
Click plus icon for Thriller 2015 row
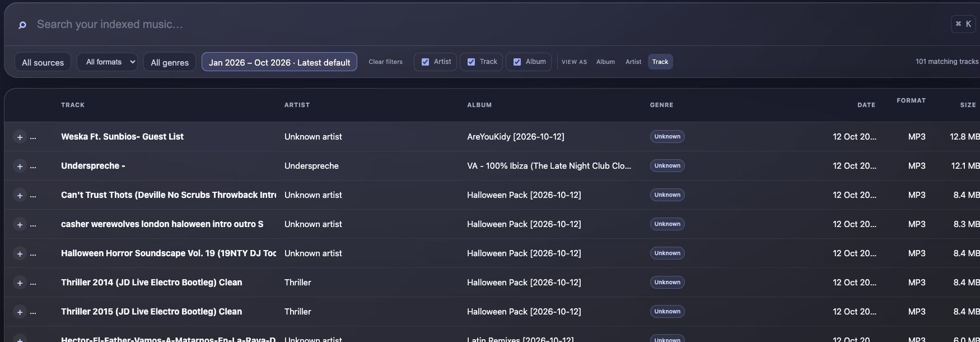(x=20, y=312)
